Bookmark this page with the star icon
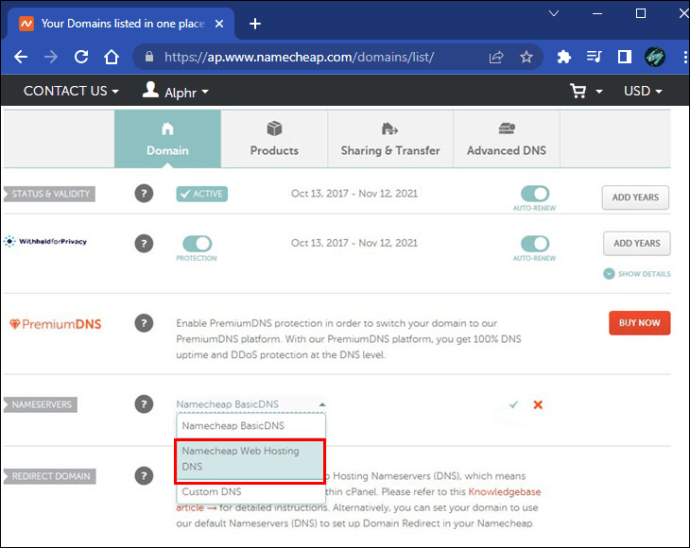690x548 pixels. click(526, 57)
